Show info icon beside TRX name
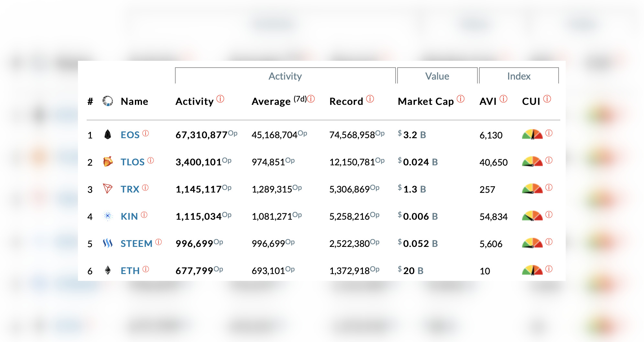 [x=145, y=187]
